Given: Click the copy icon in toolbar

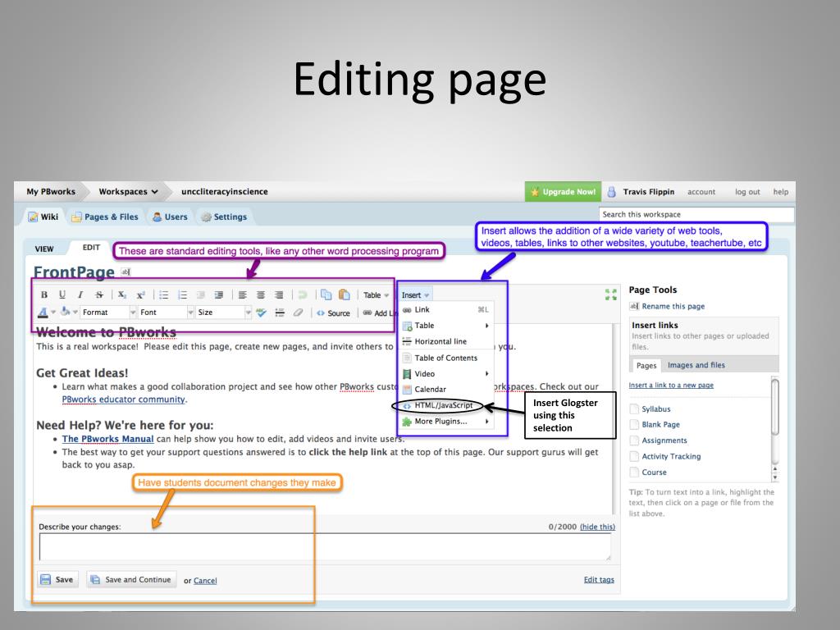Looking at the screenshot, I should click(326, 294).
